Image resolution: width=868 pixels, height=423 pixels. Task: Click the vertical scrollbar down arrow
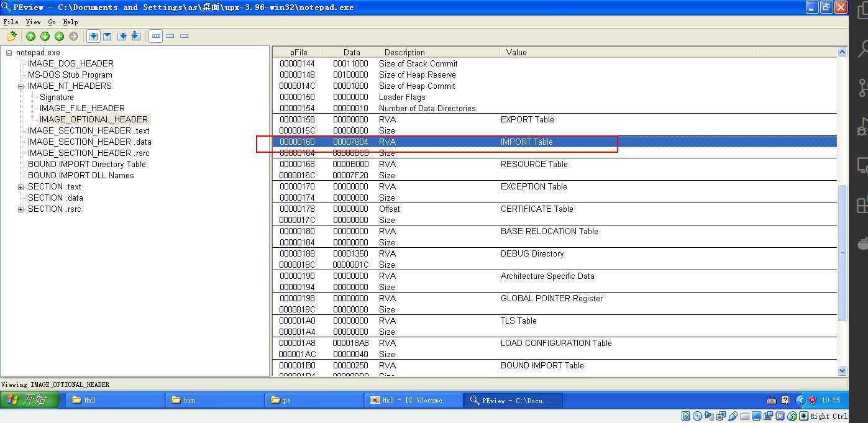843,370
